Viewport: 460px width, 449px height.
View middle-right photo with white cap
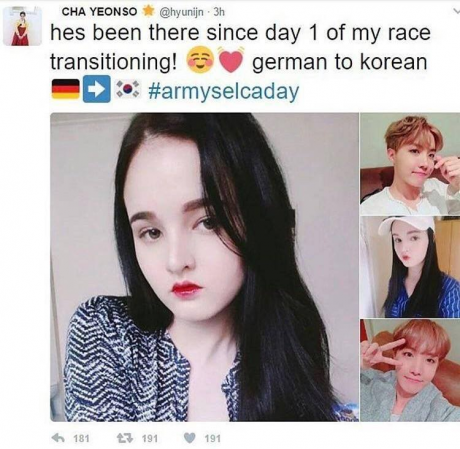coord(410,267)
